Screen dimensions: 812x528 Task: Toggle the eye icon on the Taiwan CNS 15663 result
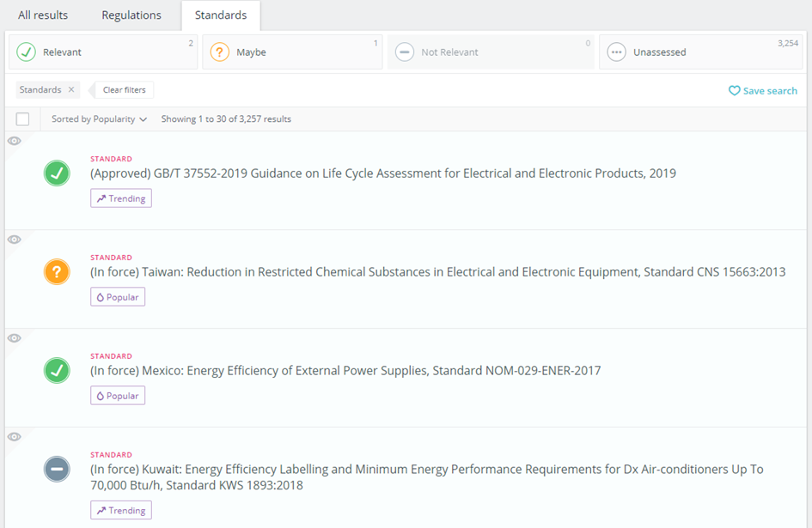point(14,239)
